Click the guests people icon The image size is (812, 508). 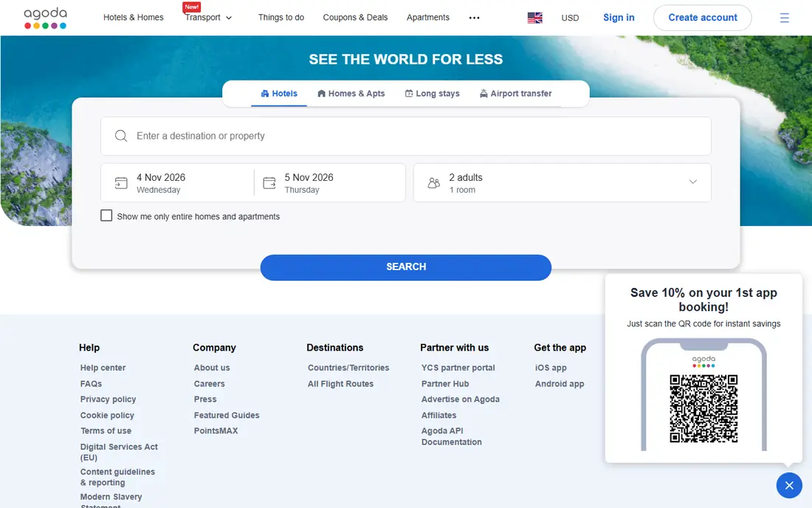click(434, 183)
